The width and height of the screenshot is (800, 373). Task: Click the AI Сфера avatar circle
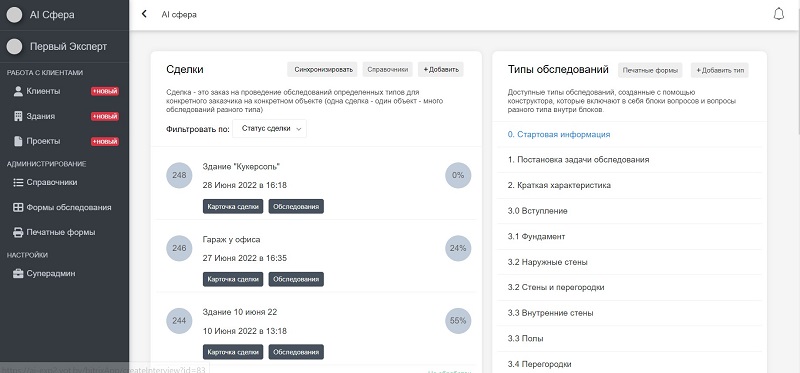pyautogui.click(x=14, y=15)
